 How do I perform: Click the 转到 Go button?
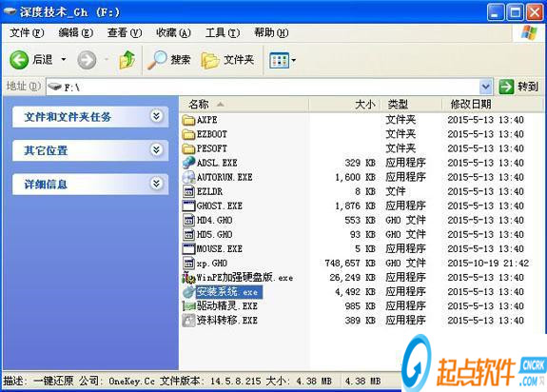[x=518, y=87]
